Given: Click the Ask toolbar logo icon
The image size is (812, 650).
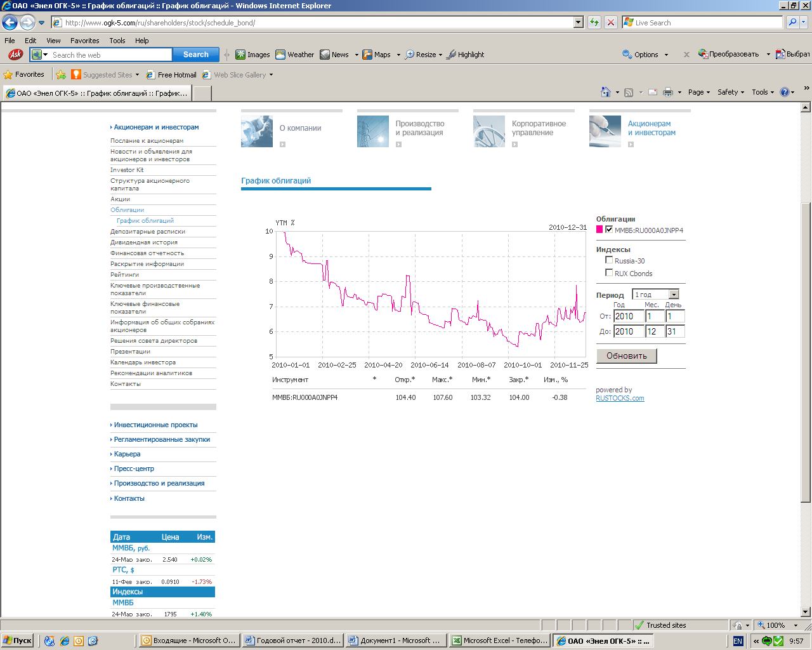Looking at the screenshot, I should [x=15, y=55].
